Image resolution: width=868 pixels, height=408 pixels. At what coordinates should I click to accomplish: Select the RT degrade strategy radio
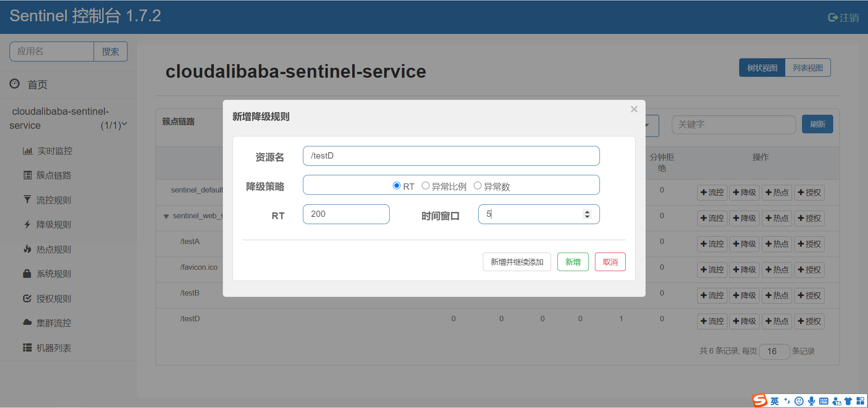click(x=396, y=186)
